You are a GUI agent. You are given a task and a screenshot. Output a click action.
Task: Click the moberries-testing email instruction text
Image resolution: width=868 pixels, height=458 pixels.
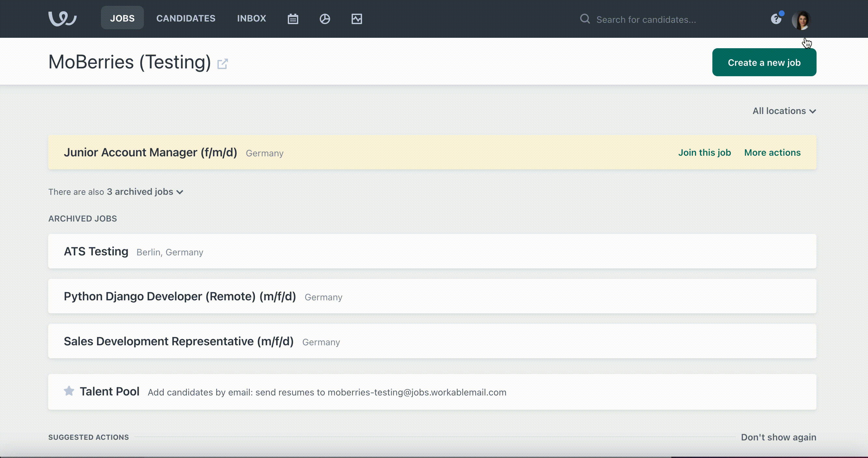327,392
